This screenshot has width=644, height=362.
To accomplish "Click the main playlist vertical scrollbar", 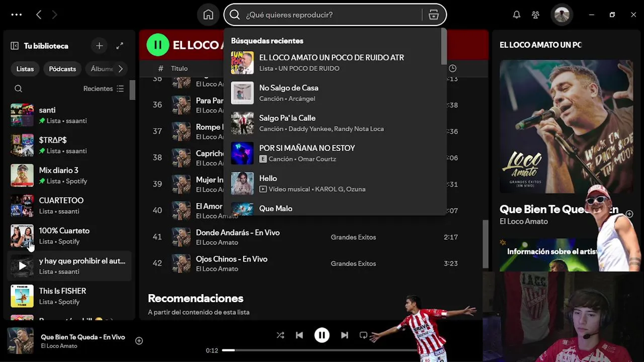I will [x=486, y=244].
